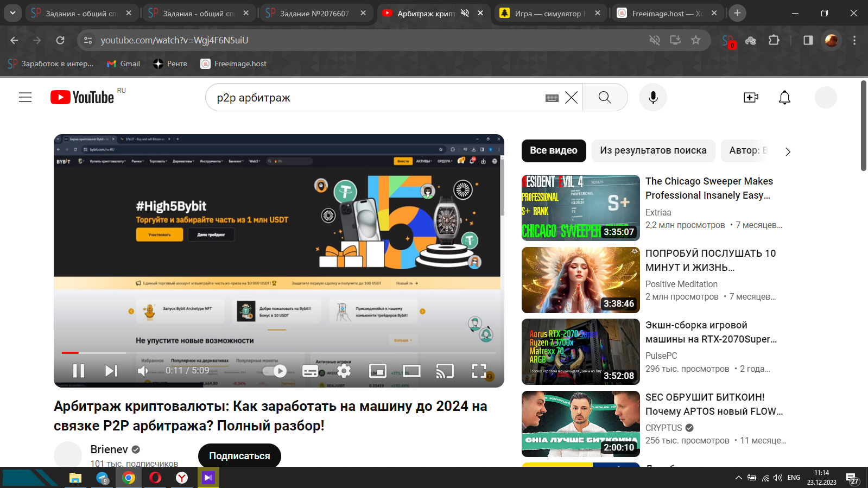Open the YouTube hamburger guide menu
The height and width of the screenshot is (488, 868).
click(26, 97)
